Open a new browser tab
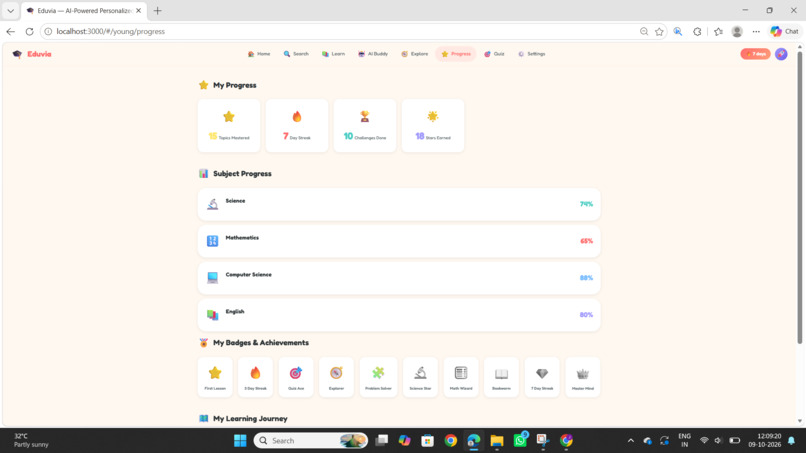Image resolution: width=806 pixels, height=453 pixels. [157, 11]
